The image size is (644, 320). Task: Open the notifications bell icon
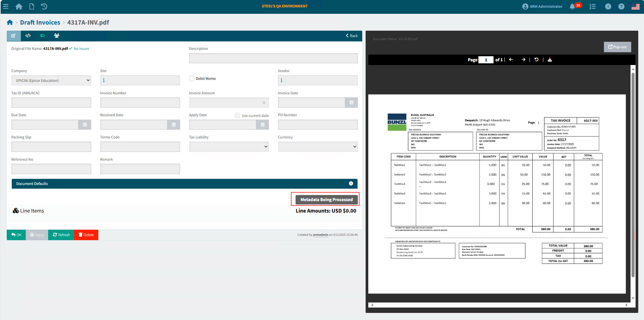click(x=572, y=6)
